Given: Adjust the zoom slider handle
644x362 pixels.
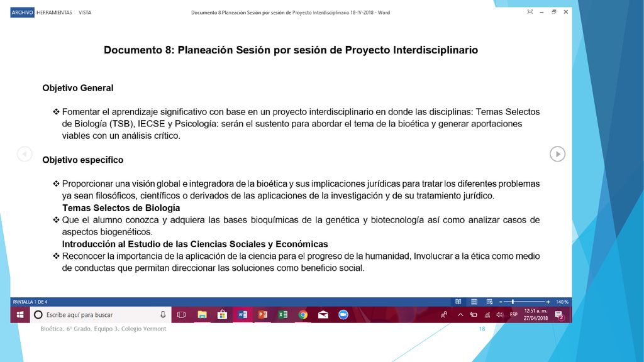Looking at the screenshot, I should (x=513, y=302).
